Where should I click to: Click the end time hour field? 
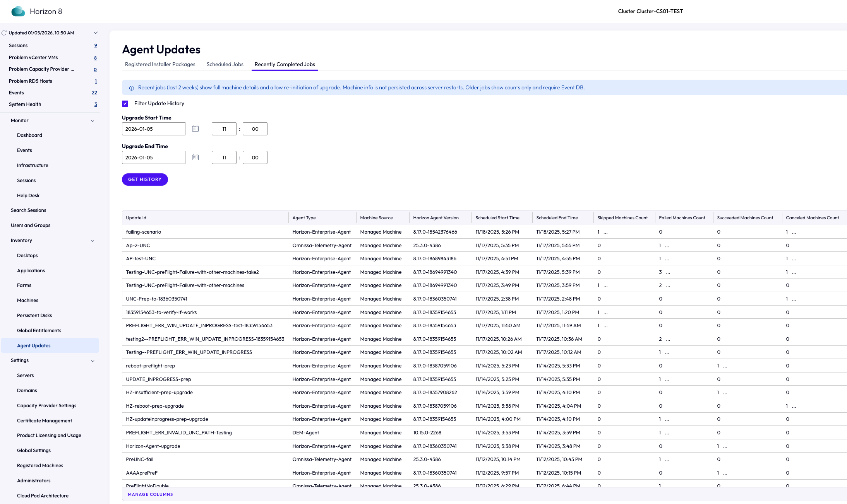point(224,157)
